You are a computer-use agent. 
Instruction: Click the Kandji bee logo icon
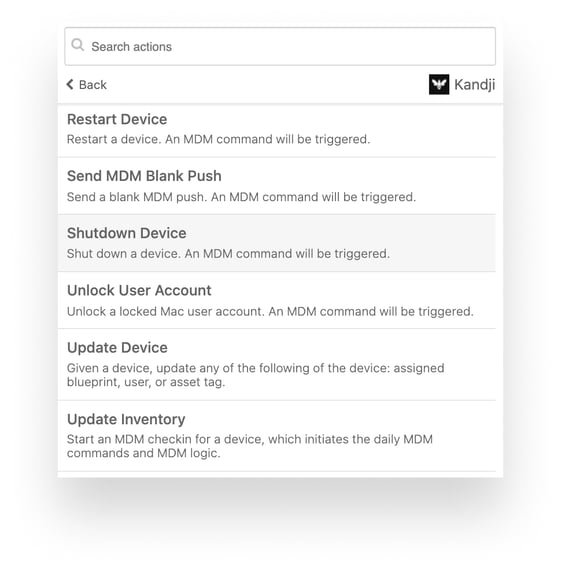pyautogui.click(x=439, y=84)
